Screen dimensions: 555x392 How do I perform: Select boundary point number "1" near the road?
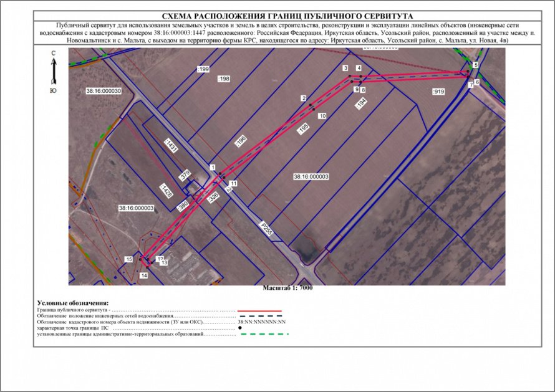pos(213,168)
